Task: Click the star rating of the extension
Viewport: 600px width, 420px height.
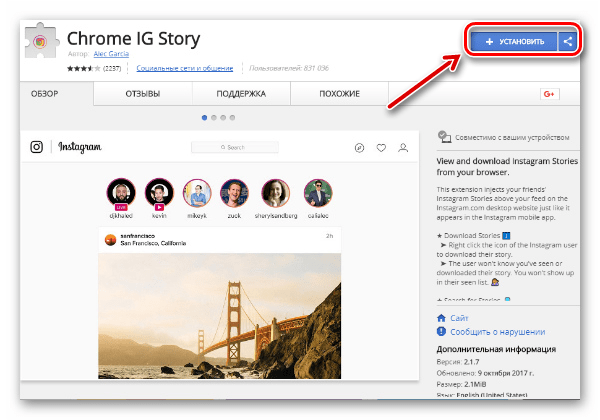Action: point(83,69)
